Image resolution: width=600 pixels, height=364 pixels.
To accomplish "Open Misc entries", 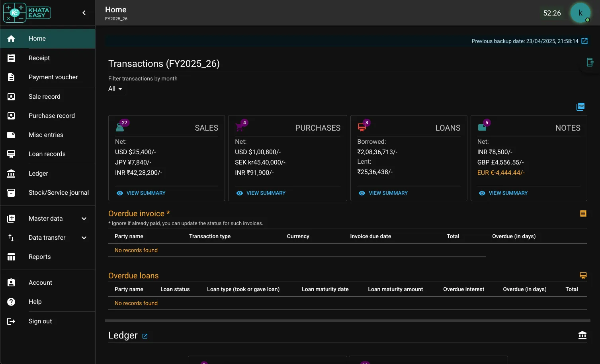I will pos(48,135).
